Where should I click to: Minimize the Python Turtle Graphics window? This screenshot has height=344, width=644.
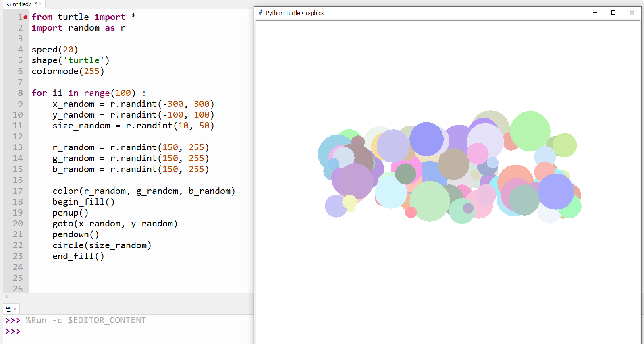(x=595, y=12)
